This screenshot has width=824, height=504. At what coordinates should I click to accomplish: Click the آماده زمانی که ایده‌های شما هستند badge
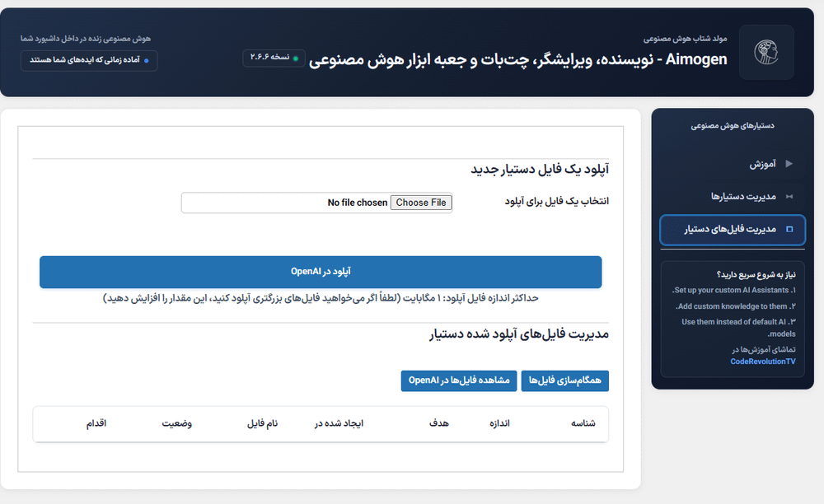89,60
